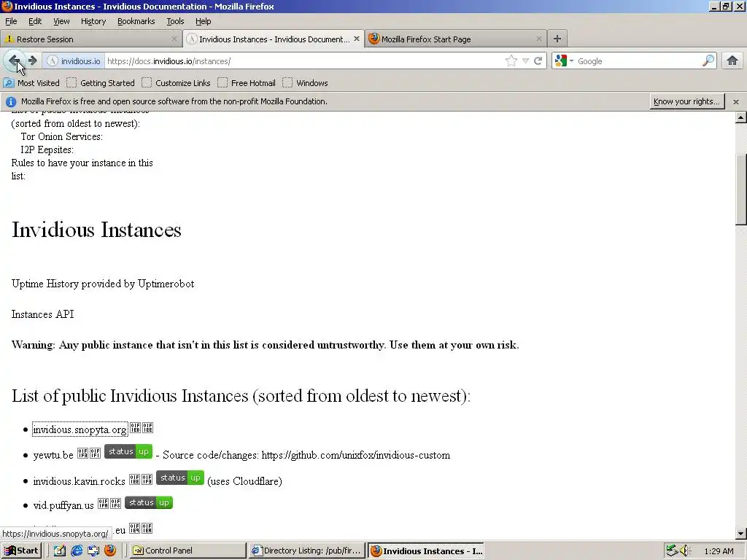Image resolution: width=747 pixels, height=560 pixels.
Task: Switch to Control Panel taskbar window
Action: point(188,551)
